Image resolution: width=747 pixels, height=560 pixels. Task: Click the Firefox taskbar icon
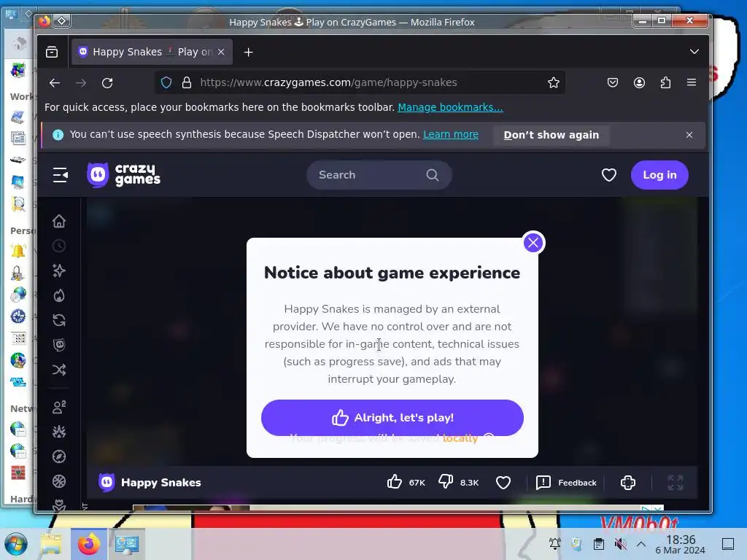click(89, 544)
